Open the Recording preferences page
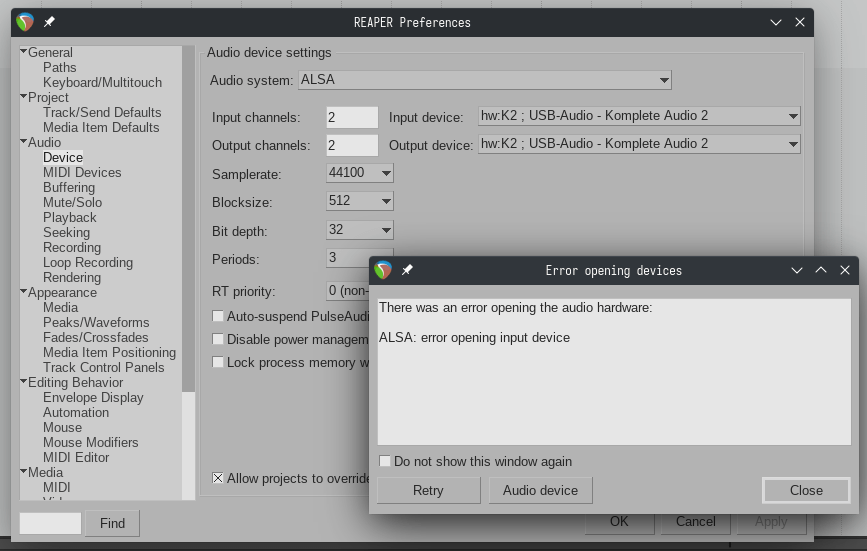 [x=72, y=247]
